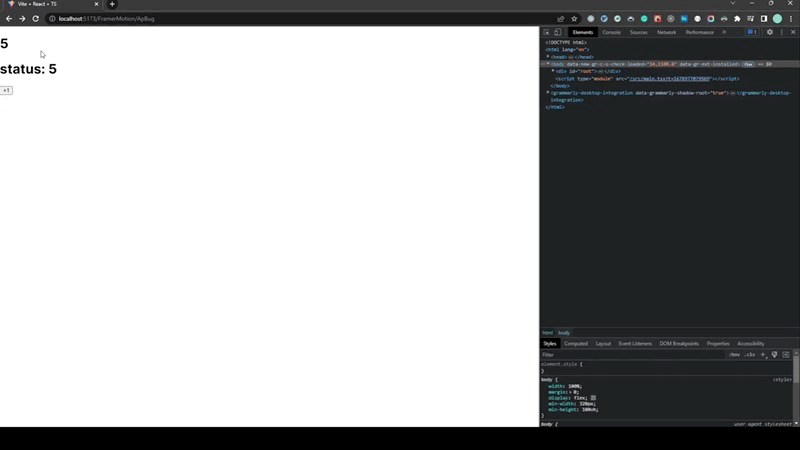Share this page via address bar icon
800x450 pixels.
[x=561, y=19]
